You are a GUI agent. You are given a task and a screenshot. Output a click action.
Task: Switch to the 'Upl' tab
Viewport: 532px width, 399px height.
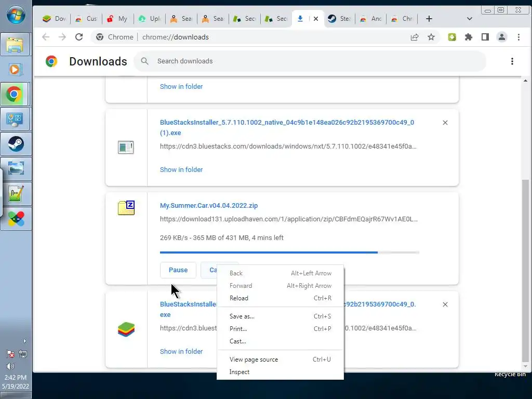149,19
